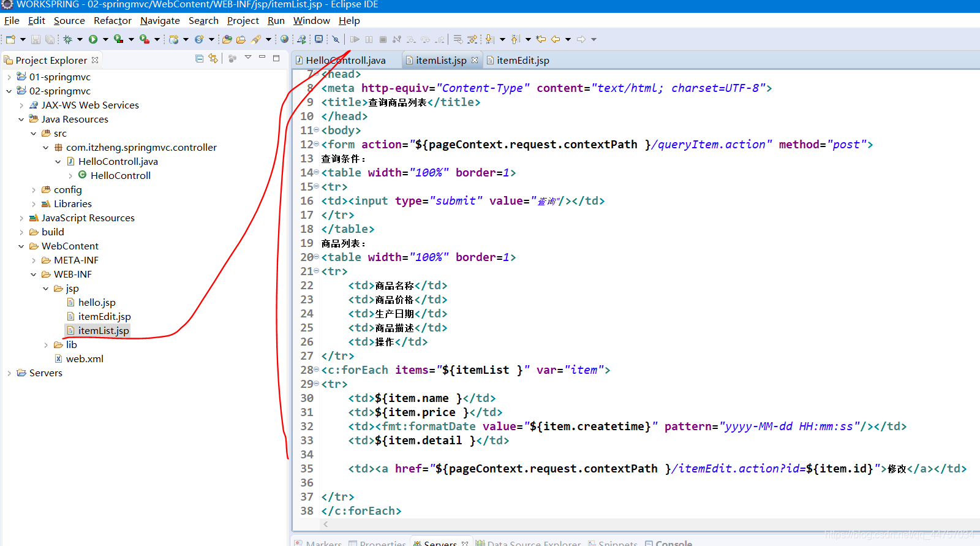Click the Save icon in toolbar
The width and height of the screenshot is (980, 546).
pyautogui.click(x=36, y=39)
